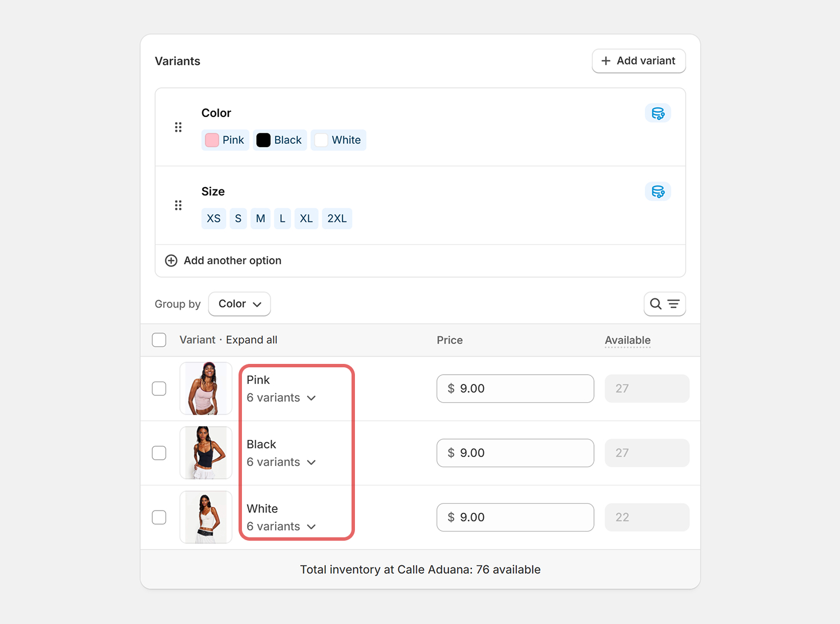This screenshot has width=840, height=624.
Task: Open the Black variant product thumbnail
Action: click(x=206, y=453)
